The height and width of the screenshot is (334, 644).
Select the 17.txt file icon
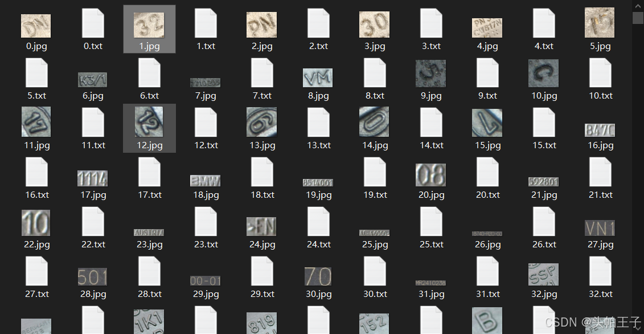coord(149,172)
